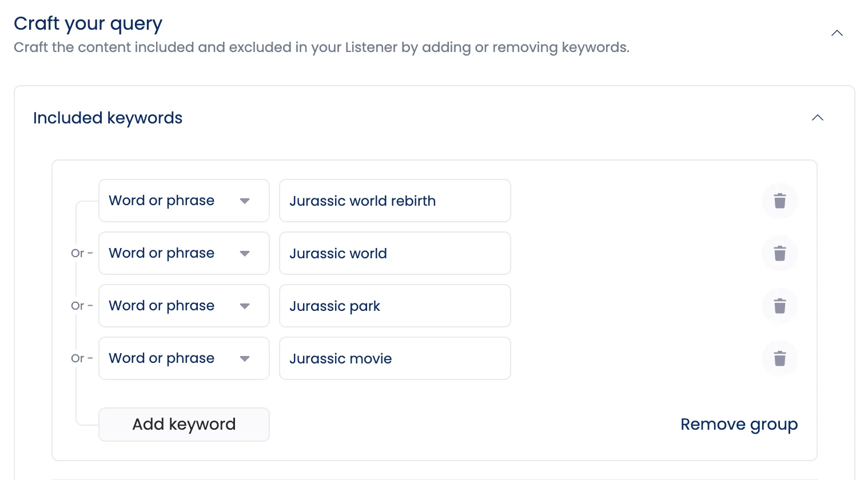Select the Included keywords heading
This screenshot has width=868, height=480.
[108, 118]
